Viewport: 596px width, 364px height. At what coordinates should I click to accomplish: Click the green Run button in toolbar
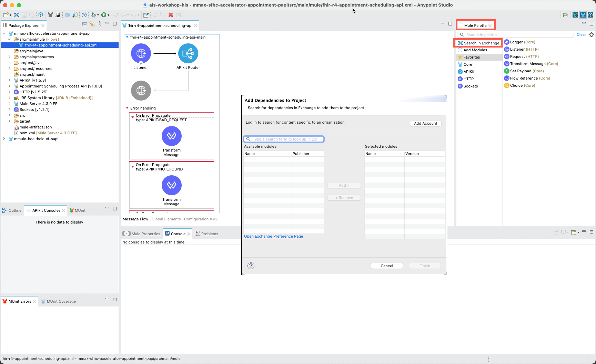point(103,15)
